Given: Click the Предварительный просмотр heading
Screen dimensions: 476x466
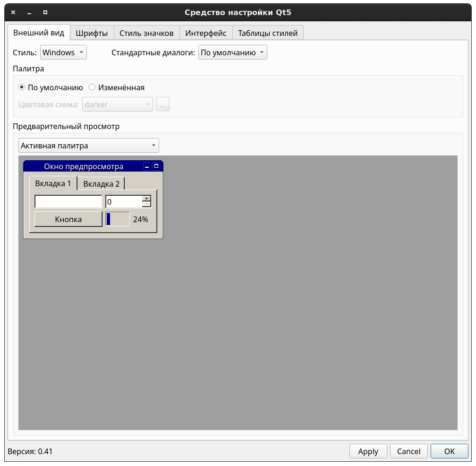Looking at the screenshot, I should tap(66, 126).
